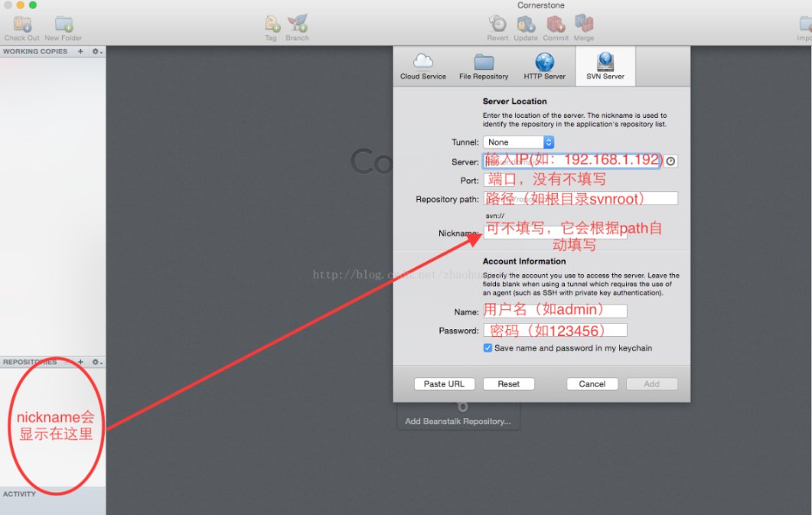Switch to the Cloud Service tab

pos(423,67)
